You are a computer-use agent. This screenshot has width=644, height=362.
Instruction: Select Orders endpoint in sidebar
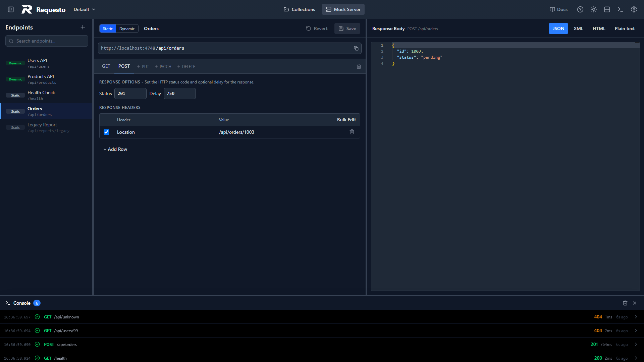[x=46, y=111]
